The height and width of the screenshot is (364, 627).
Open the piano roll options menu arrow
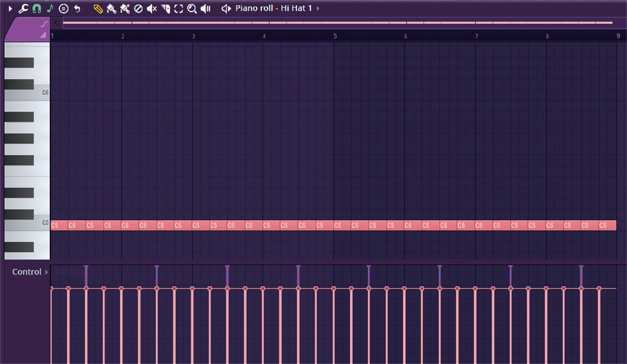10,8
